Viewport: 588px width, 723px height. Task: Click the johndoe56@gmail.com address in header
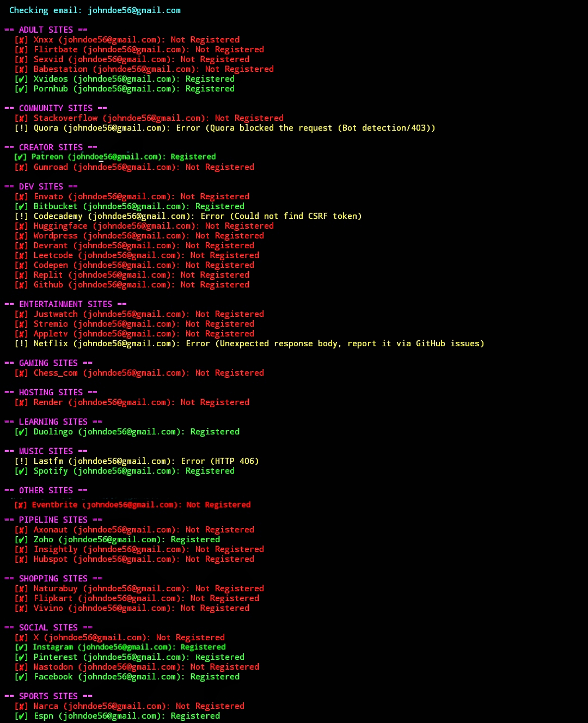pos(134,10)
